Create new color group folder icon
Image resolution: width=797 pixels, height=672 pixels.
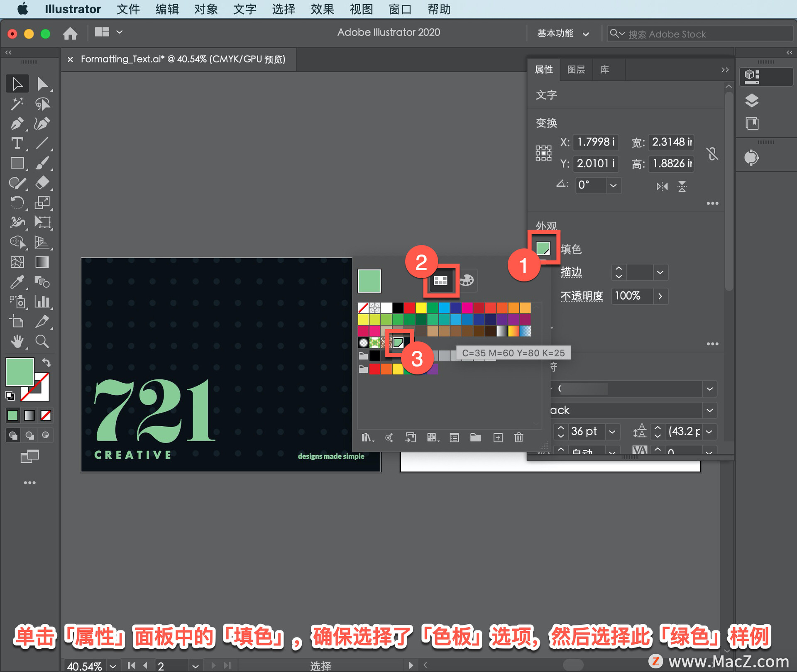click(x=476, y=437)
